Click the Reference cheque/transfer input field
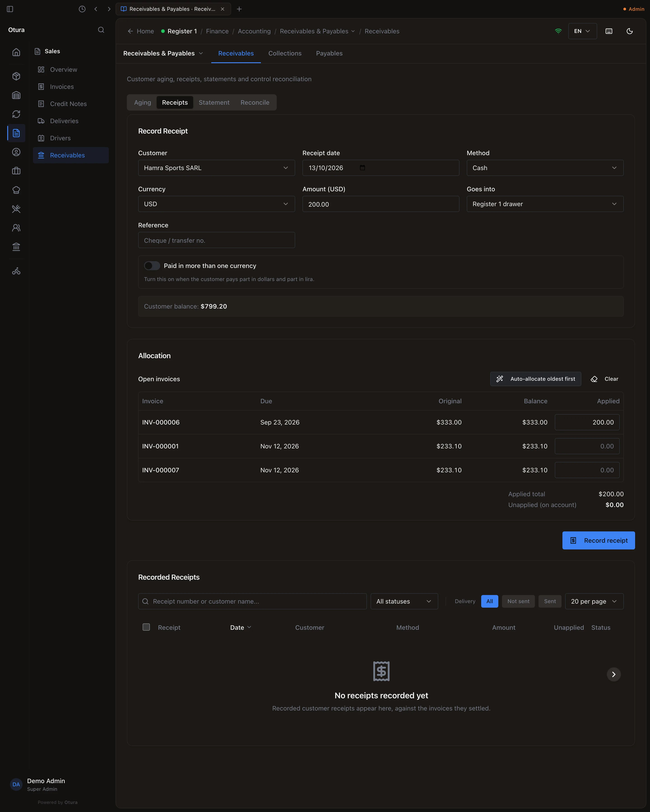The width and height of the screenshot is (650, 812). click(x=216, y=240)
